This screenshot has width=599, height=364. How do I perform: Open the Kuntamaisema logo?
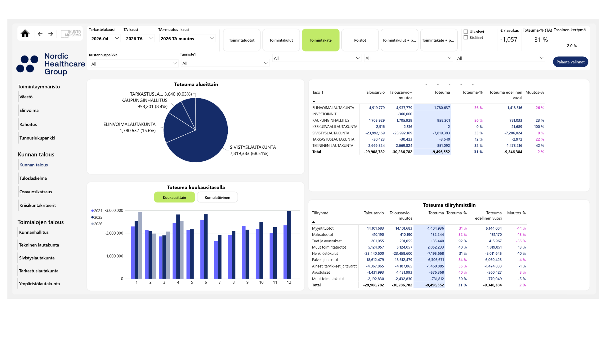(70, 33)
